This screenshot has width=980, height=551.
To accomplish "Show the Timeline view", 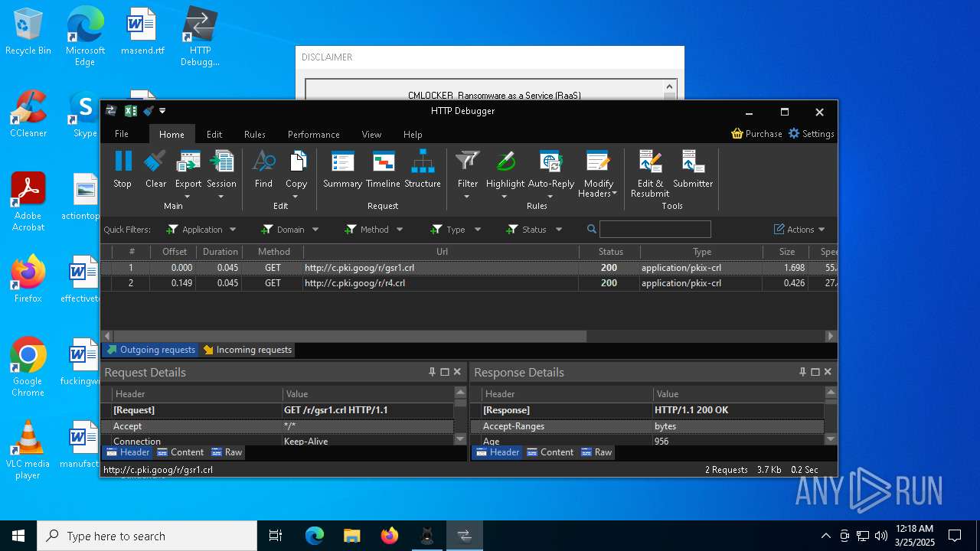I will [383, 169].
